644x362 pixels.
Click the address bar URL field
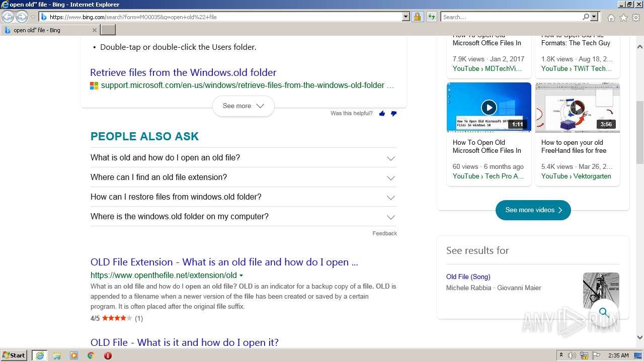220,17
